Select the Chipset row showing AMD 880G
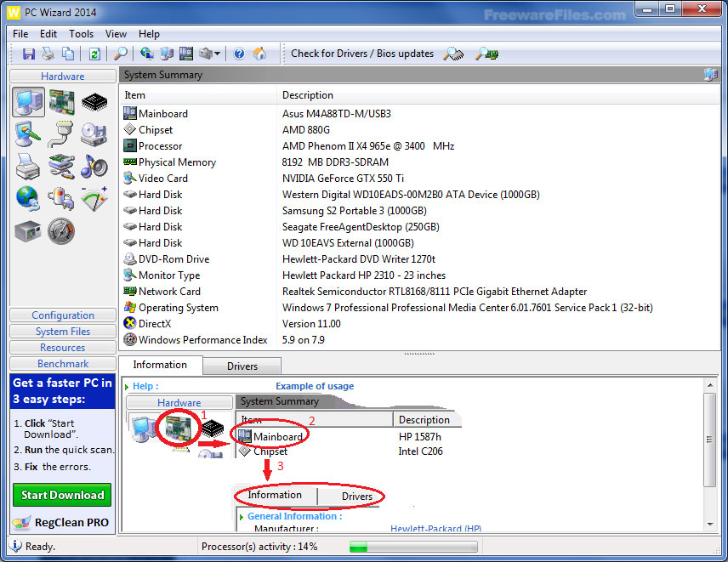This screenshot has width=728, height=562. 421,130
